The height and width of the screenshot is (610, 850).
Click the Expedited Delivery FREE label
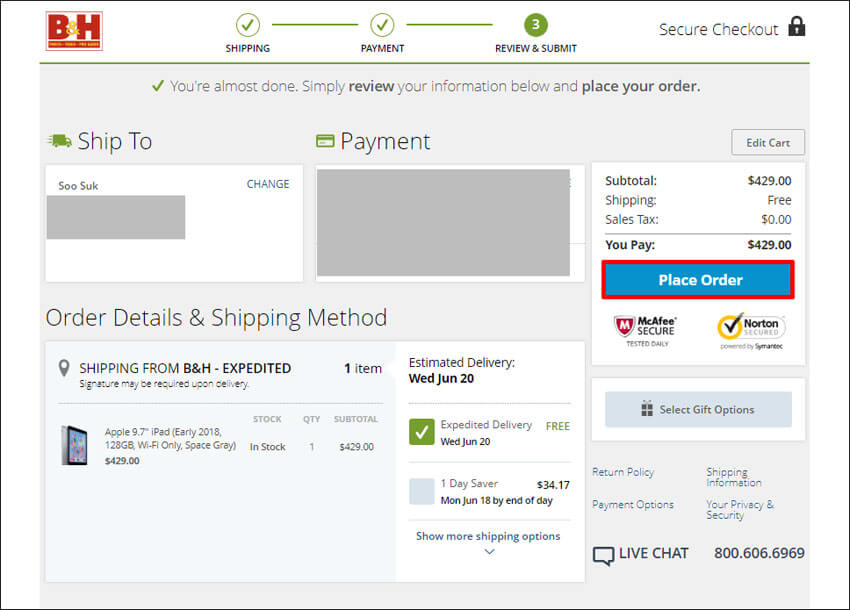point(557,426)
